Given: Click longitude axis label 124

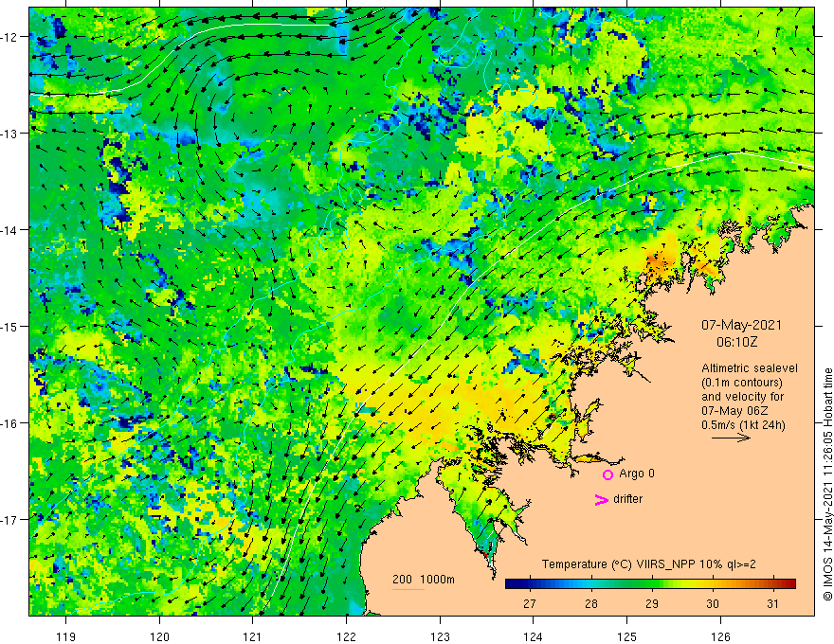Looking at the screenshot, I should (533, 636).
